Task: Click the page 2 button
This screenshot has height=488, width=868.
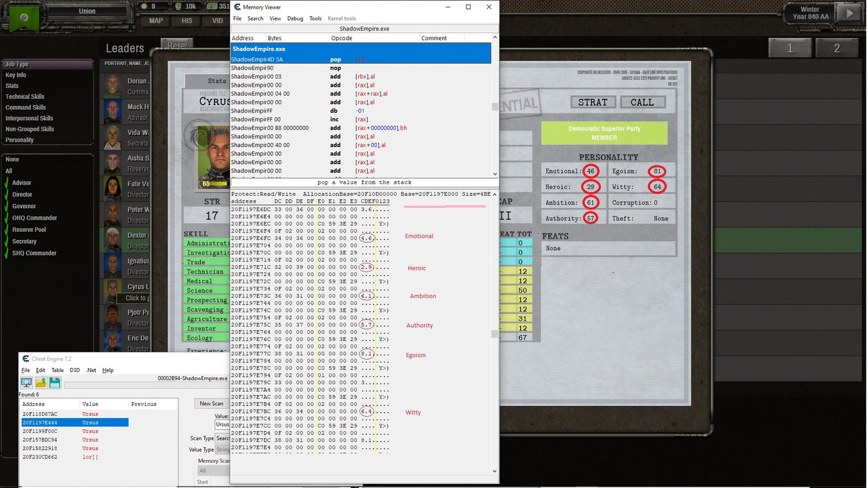Action: click(837, 48)
